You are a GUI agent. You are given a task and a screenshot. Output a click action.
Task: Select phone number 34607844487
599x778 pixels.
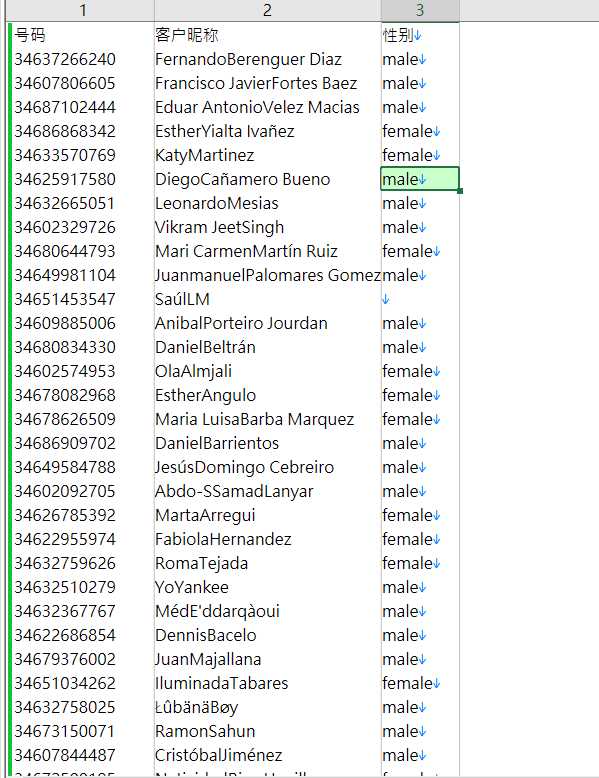tap(82, 755)
